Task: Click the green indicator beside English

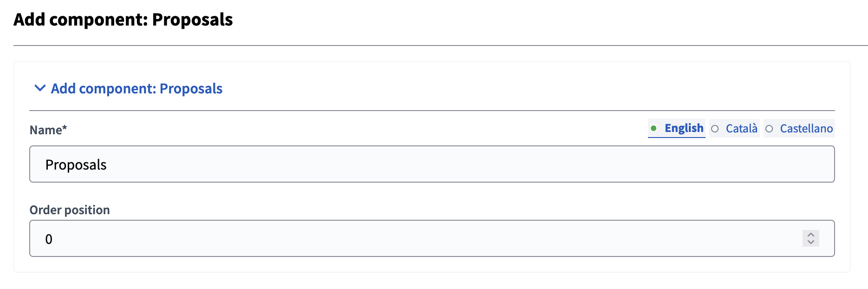Action: click(x=654, y=128)
